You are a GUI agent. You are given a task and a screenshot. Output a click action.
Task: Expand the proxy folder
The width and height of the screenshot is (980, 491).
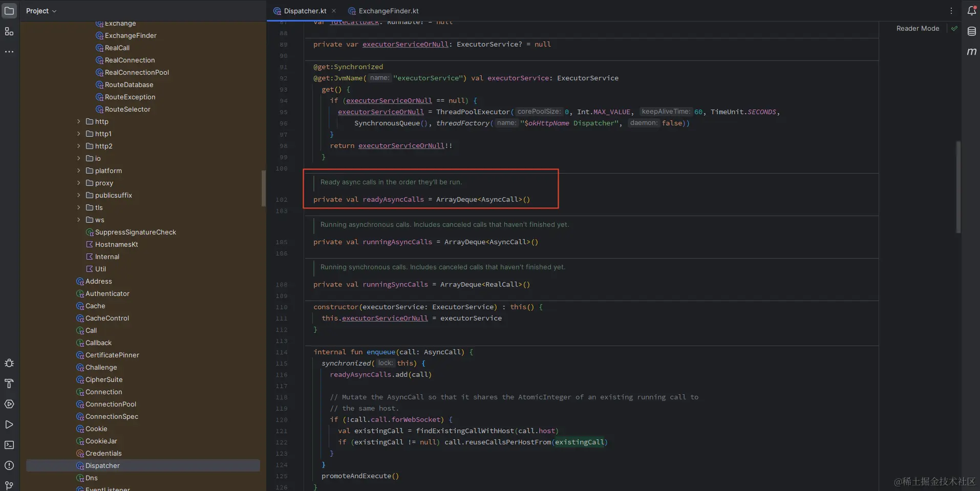pyautogui.click(x=78, y=183)
